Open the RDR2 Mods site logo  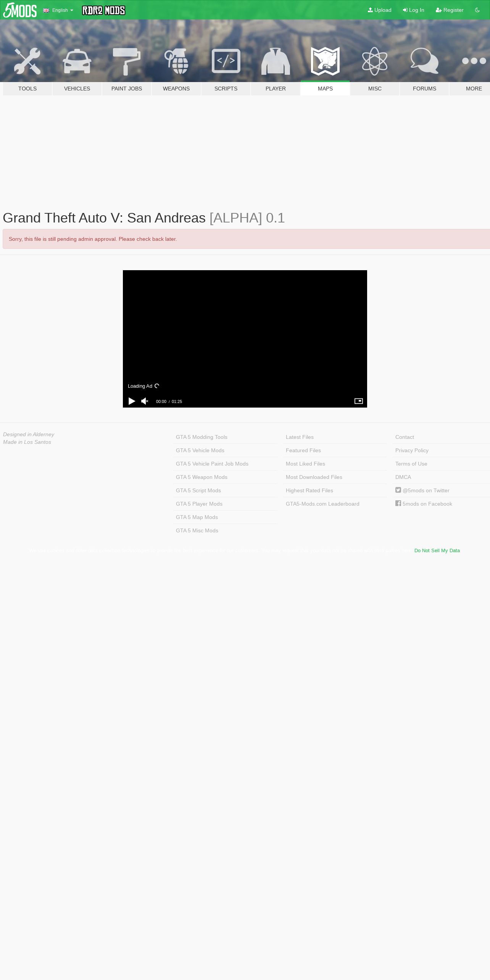point(104,10)
